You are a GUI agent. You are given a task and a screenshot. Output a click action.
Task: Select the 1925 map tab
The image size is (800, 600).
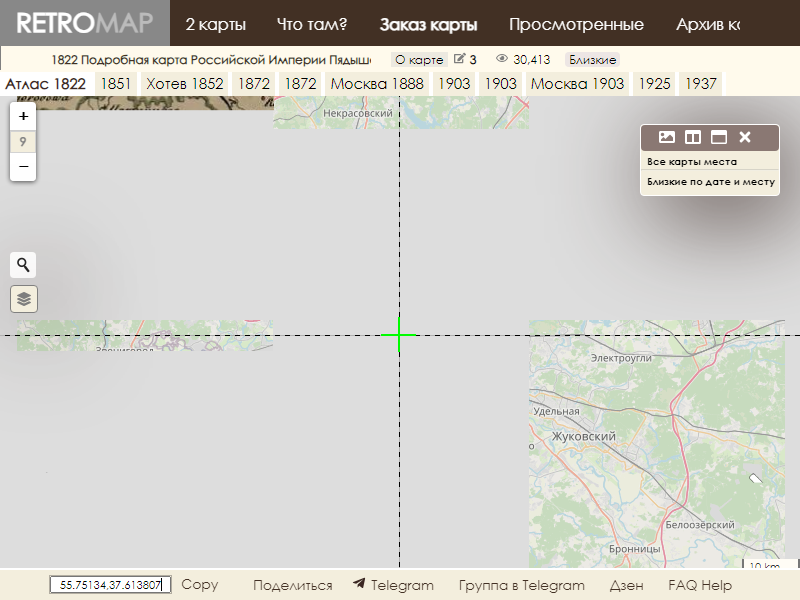654,84
